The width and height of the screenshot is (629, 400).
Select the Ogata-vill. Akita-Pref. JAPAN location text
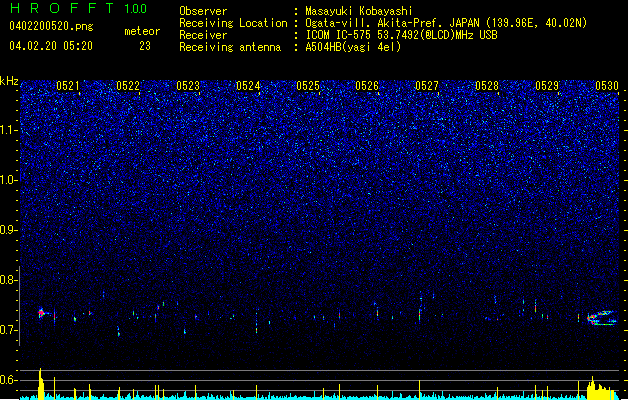446,23
